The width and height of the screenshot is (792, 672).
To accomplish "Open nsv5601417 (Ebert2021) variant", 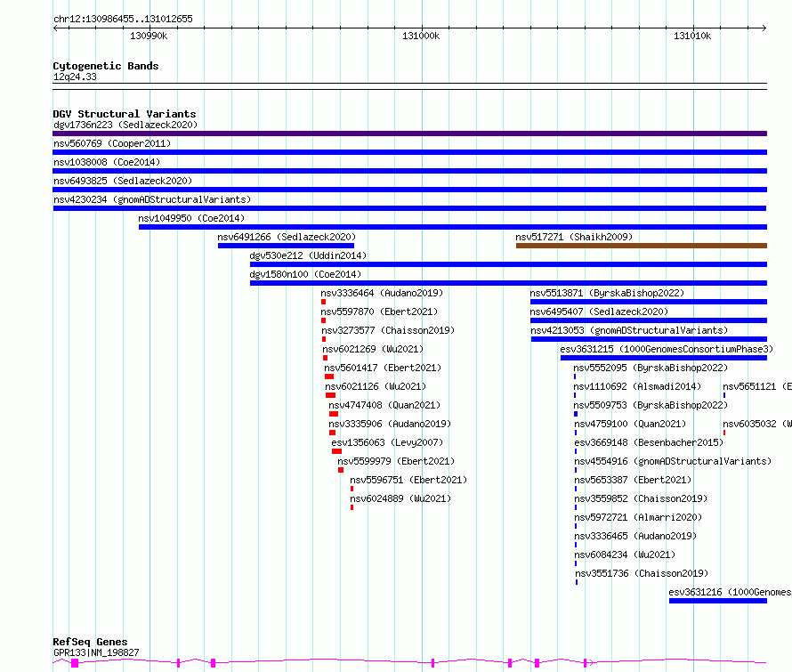I will 383,368.
